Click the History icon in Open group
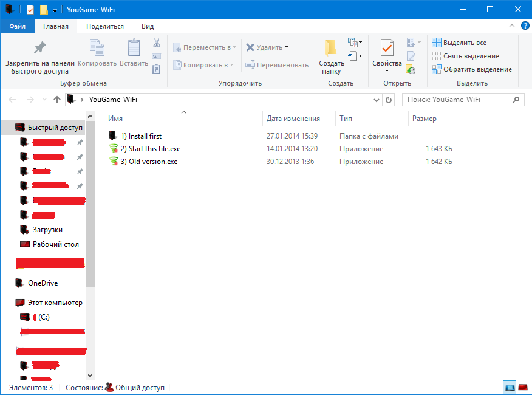 point(411,70)
